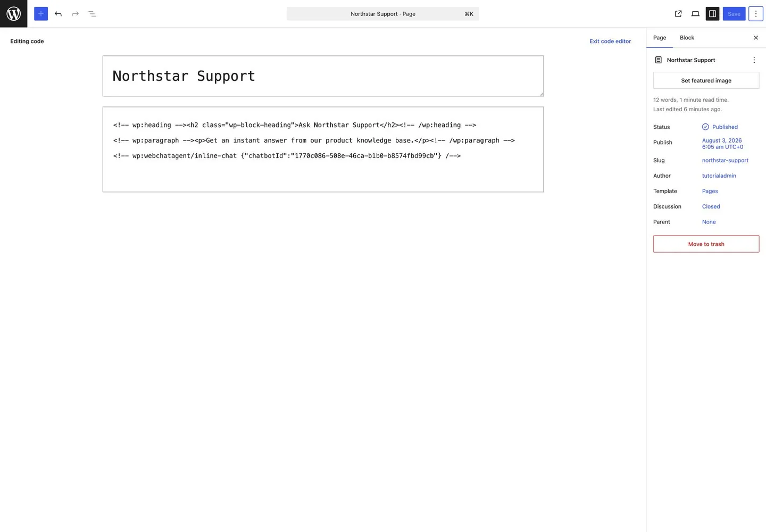Click the Save button
This screenshot has height=532, width=766.
tap(734, 14)
